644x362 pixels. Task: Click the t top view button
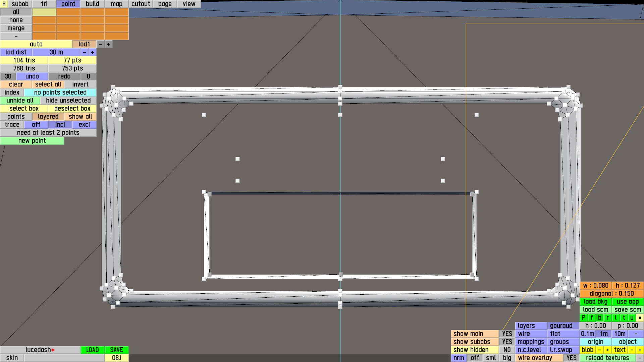[x=624, y=317]
